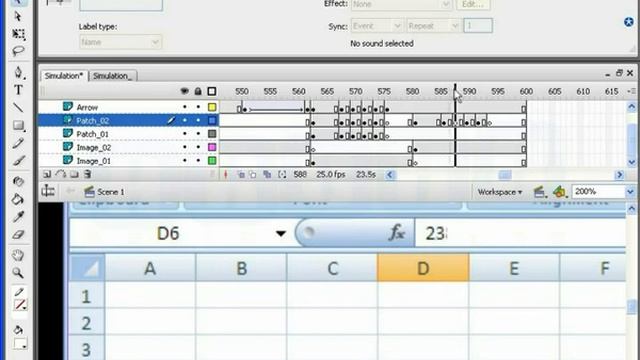Select the Paint Bucket tool
Image resolution: width=640 pixels, height=360 pixels.
18,199
